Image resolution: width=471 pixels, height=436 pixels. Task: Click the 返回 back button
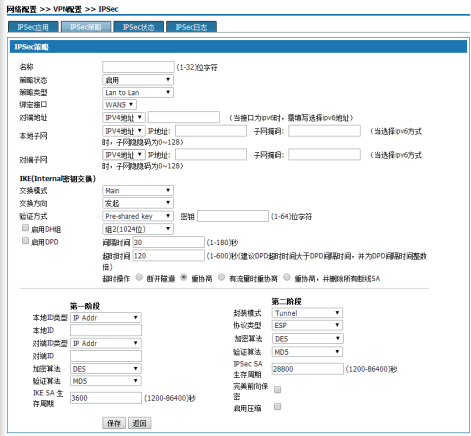click(x=140, y=423)
